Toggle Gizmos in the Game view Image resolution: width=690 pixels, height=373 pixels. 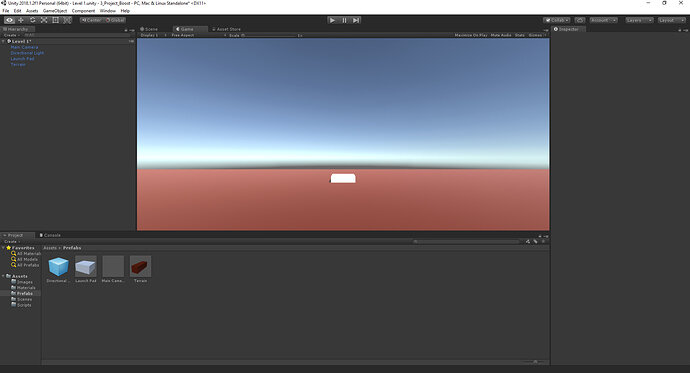536,35
